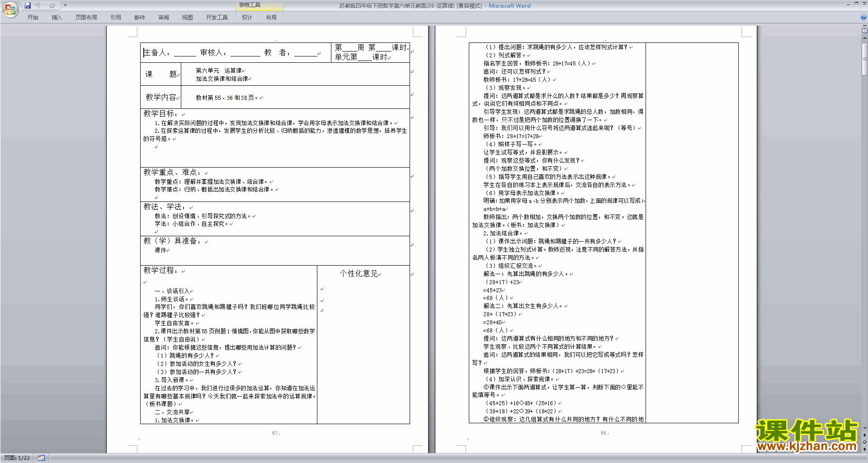Click the 教（学）具准备 heading
The width and height of the screenshot is (868, 463).
point(172,241)
